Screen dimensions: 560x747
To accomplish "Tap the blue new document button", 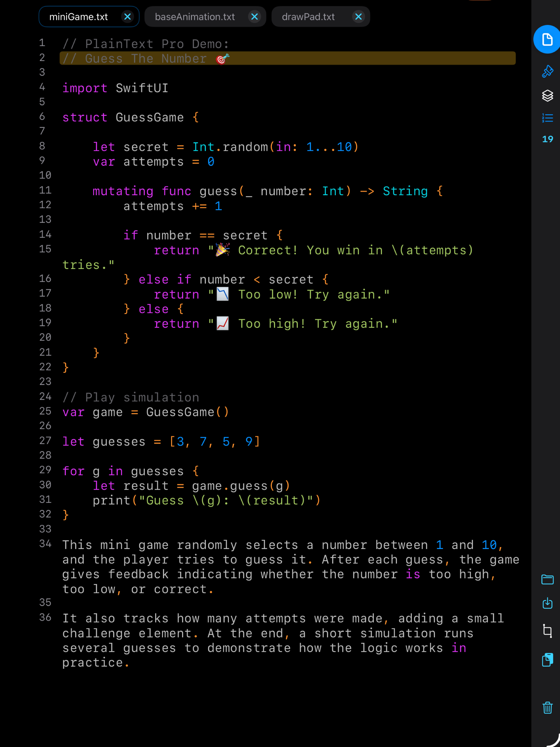I will click(547, 39).
